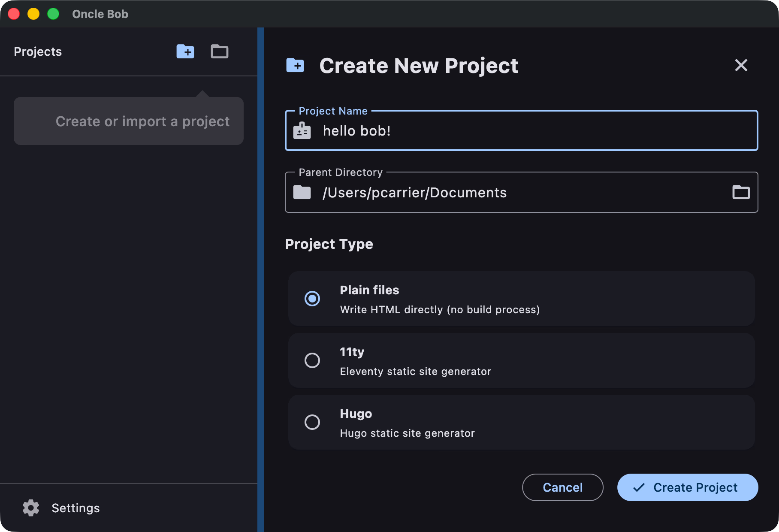Click the Settings label at bottom left
The image size is (779, 532).
coord(75,508)
